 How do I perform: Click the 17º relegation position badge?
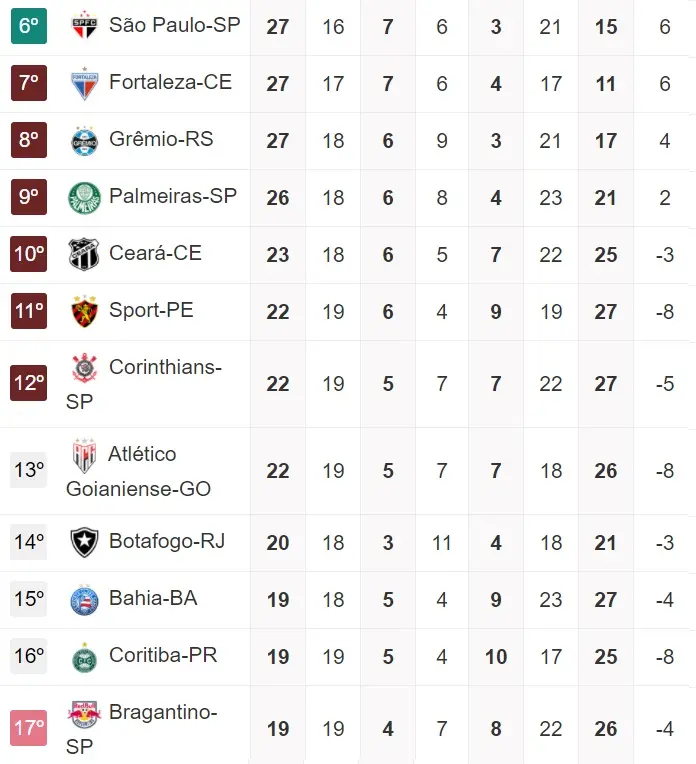tap(29, 728)
